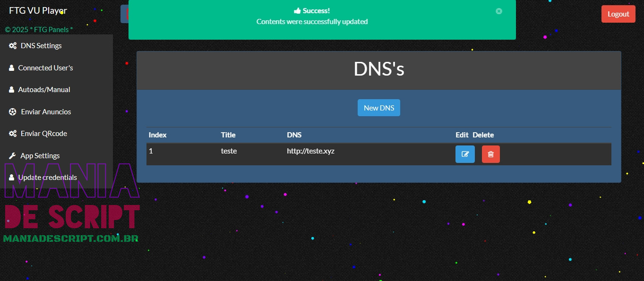Click the user icon beside Update credentials
The height and width of the screenshot is (281, 644).
11,178
